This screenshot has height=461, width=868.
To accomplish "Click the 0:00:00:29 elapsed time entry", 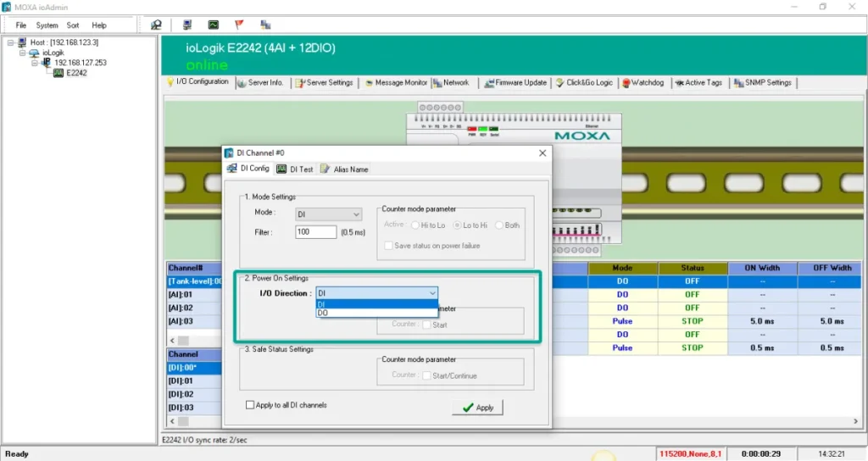I will (761, 454).
